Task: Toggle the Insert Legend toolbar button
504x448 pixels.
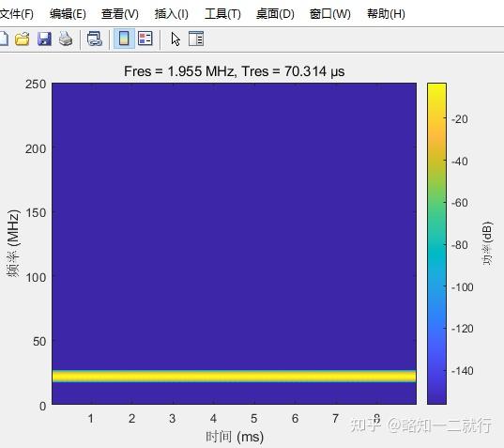Action: pos(145,39)
